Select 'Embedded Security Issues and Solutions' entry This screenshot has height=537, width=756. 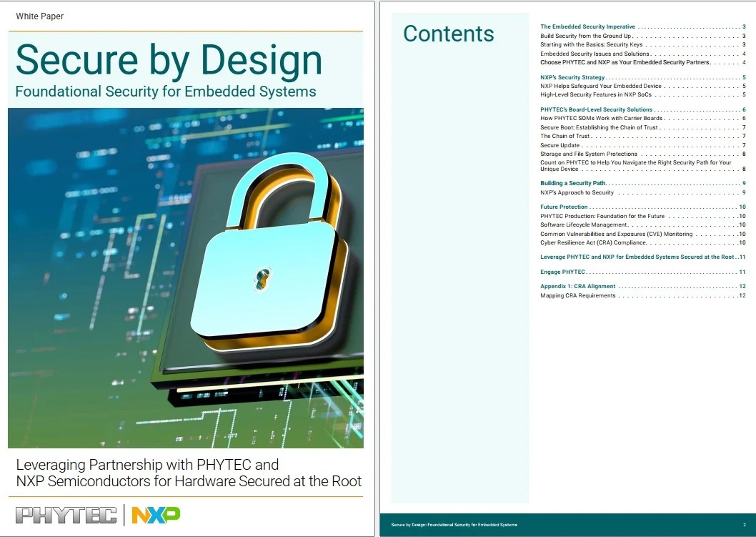pyautogui.click(x=642, y=54)
